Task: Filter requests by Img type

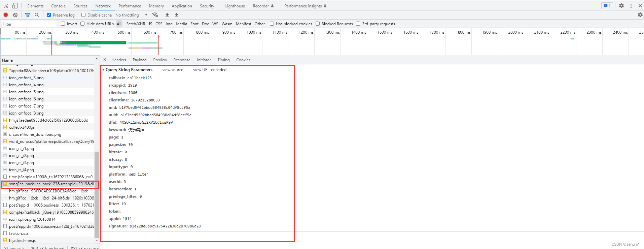Action: pos(169,24)
